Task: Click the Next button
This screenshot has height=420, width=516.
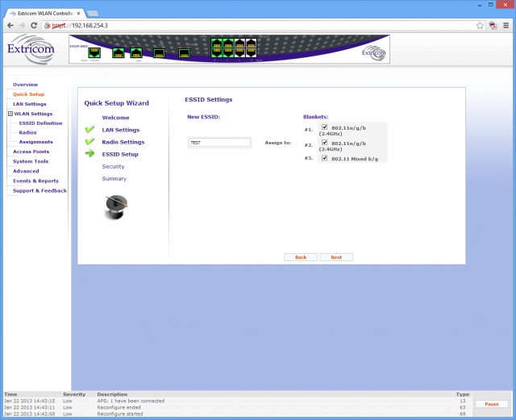Action: click(x=336, y=257)
